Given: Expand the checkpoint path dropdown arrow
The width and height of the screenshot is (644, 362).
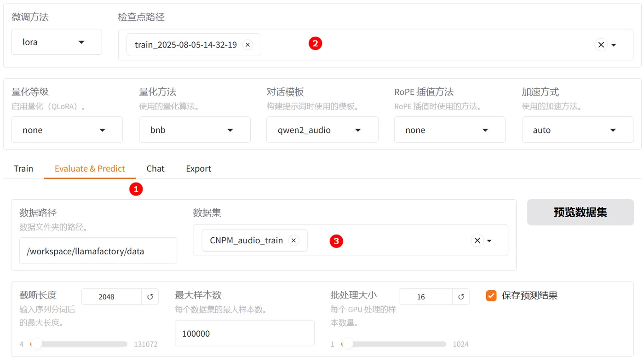Looking at the screenshot, I should (614, 45).
